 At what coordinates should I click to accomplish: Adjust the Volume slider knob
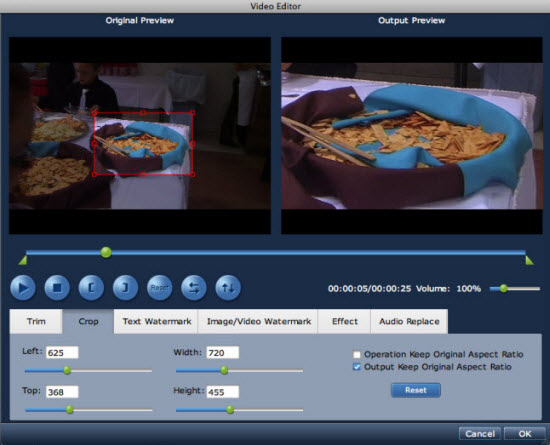click(x=504, y=288)
